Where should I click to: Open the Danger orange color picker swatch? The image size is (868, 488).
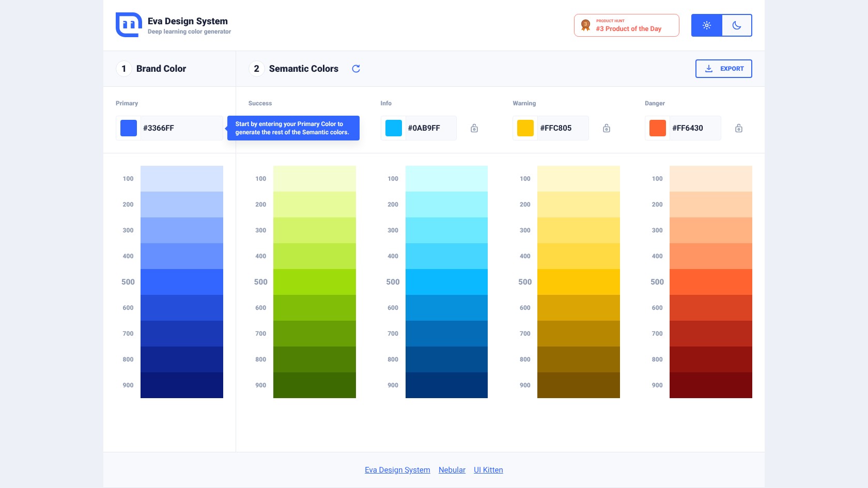(x=658, y=128)
